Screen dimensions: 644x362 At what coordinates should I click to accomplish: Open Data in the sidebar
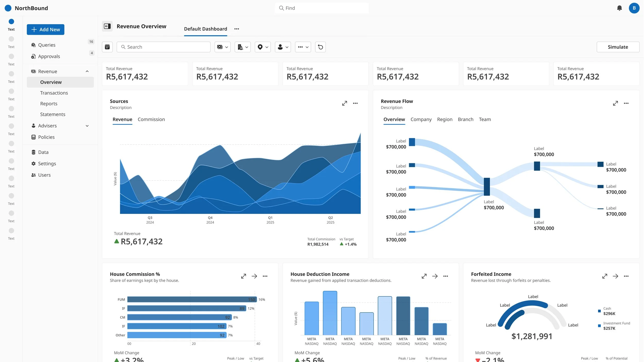[x=61, y=152]
